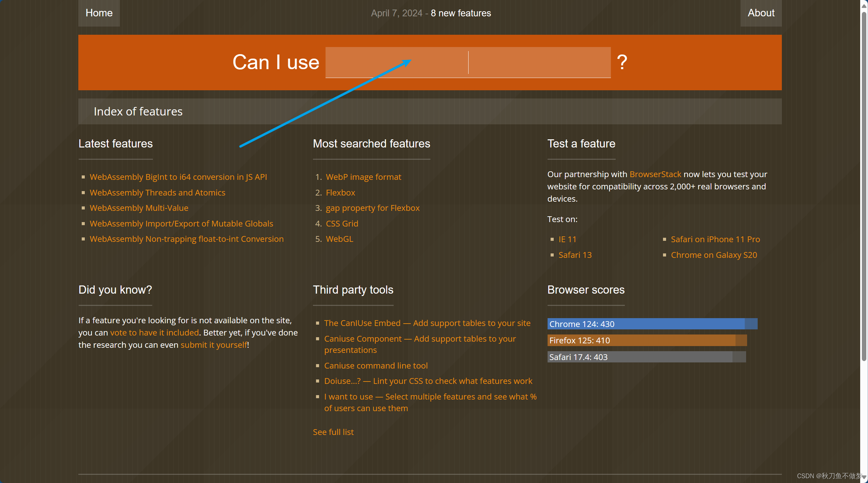Test on Safari on iPhone 11 Pro
Screen dimensions: 868x483
click(715, 239)
